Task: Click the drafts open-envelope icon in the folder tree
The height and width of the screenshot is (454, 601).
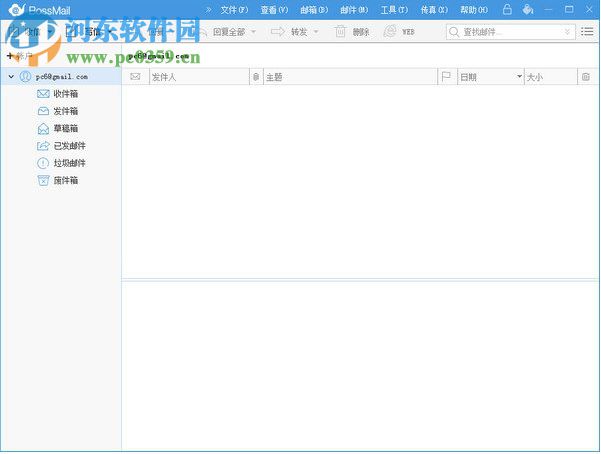Action: pyautogui.click(x=43, y=128)
